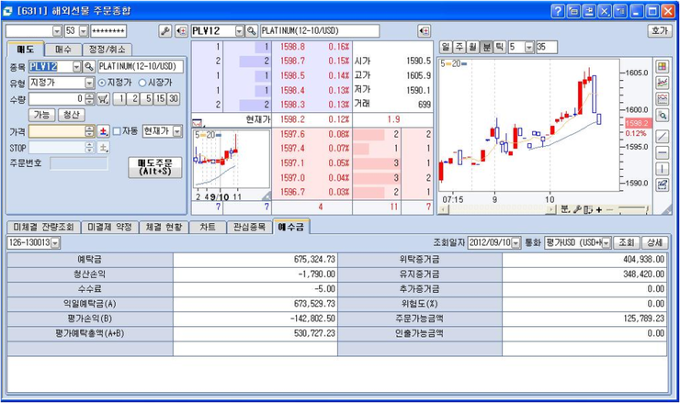Click the red plus-minus price icon beside 가격 field
Image resolution: width=680 pixels, height=403 pixels.
pos(103,131)
